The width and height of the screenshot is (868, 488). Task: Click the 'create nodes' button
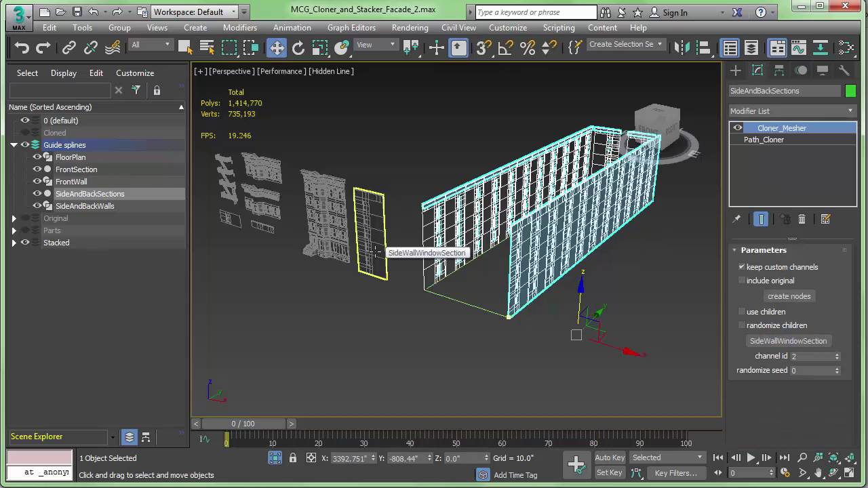[789, 296]
